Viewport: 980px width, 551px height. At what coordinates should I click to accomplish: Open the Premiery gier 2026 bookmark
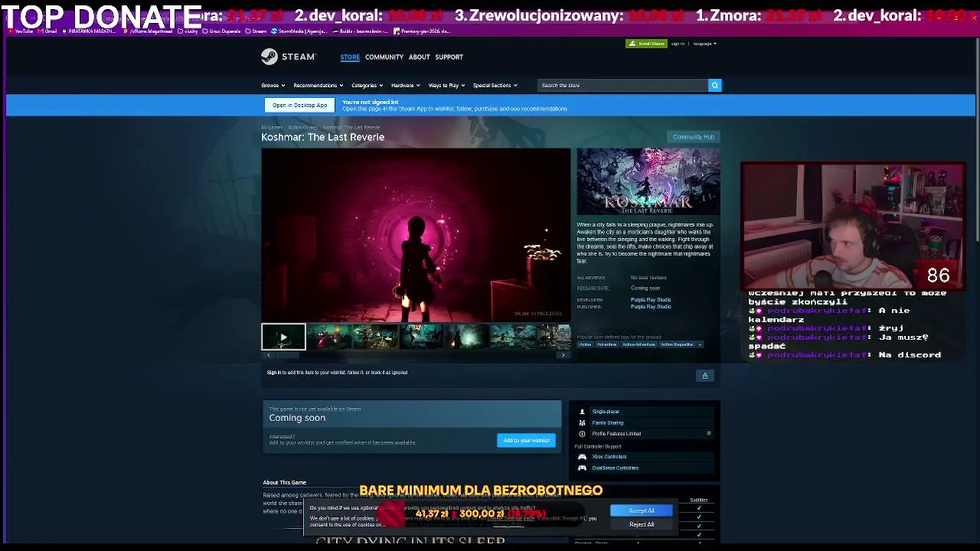pos(421,31)
